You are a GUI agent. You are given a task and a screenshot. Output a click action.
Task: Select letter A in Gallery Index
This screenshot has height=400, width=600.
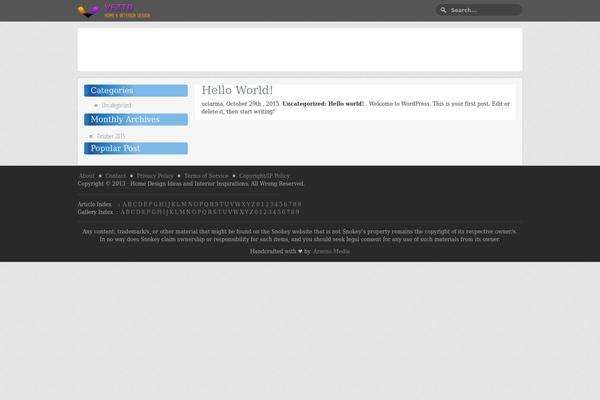pyautogui.click(x=123, y=212)
